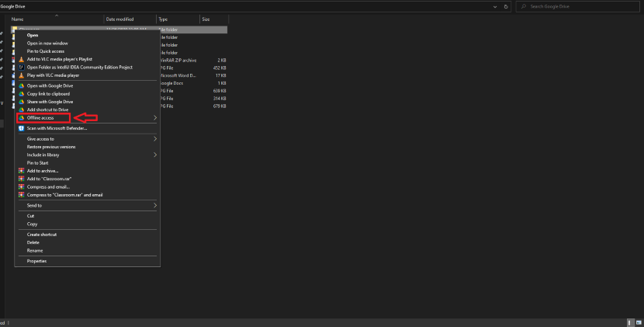Expand the Offline access submenu
The image size is (644, 327).
155,117
